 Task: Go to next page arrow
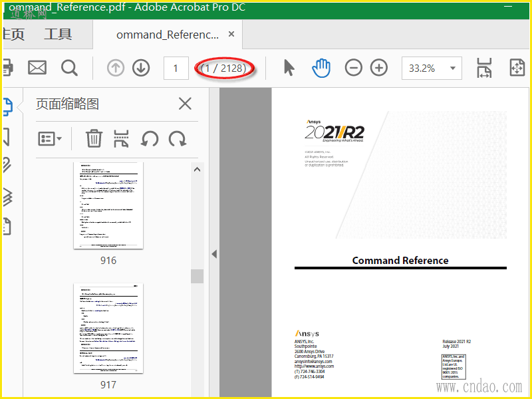141,68
